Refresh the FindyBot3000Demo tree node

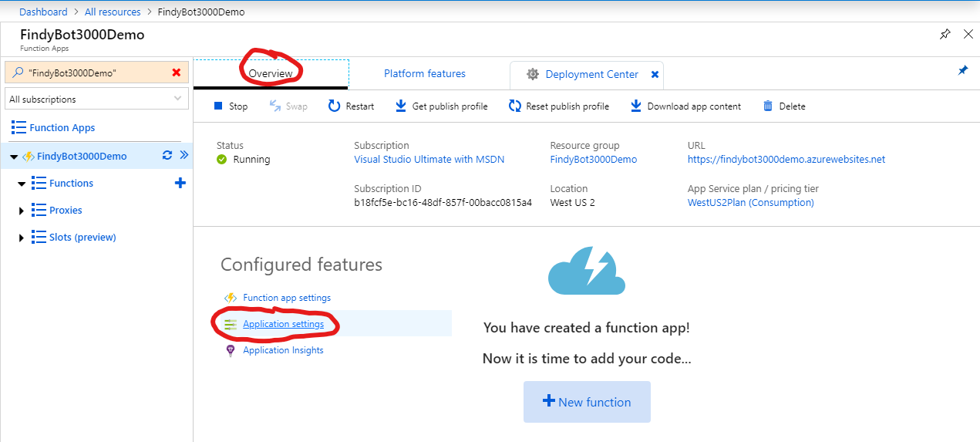(x=167, y=156)
